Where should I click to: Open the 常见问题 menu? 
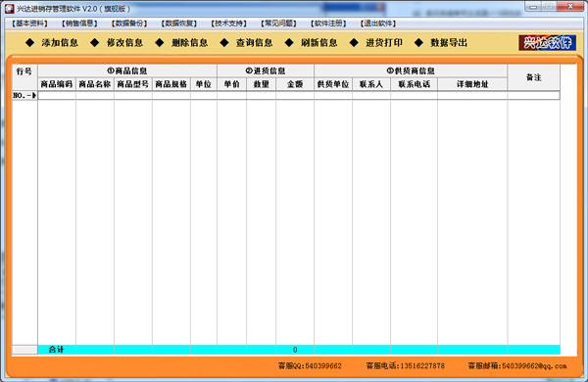[x=278, y=24]
